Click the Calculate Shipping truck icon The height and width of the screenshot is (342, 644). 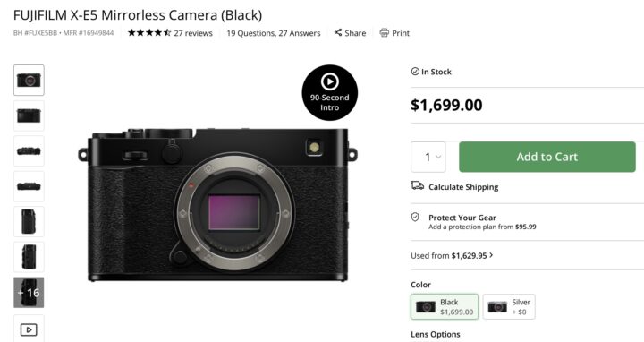418,186
